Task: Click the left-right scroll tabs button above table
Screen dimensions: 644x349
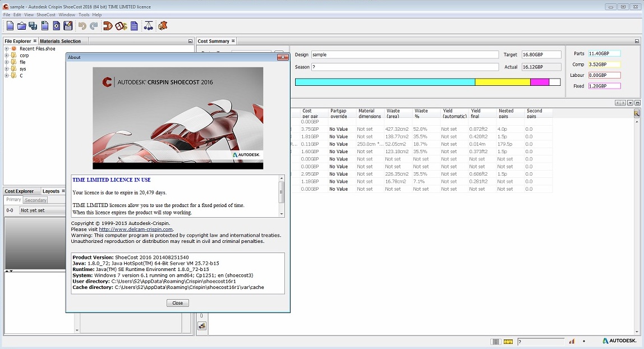Action: click(x=620, y=103)
